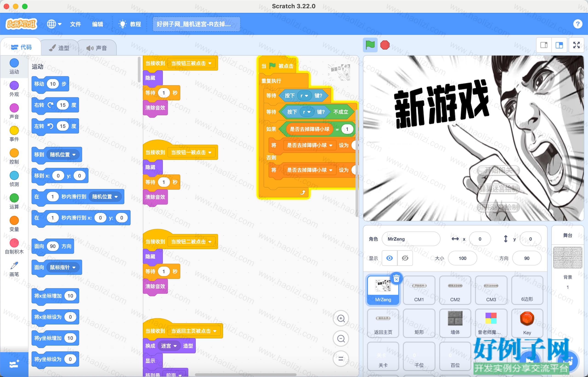Zoom in the code workspace
Screen dimensions: 588x377
[341, 318]
